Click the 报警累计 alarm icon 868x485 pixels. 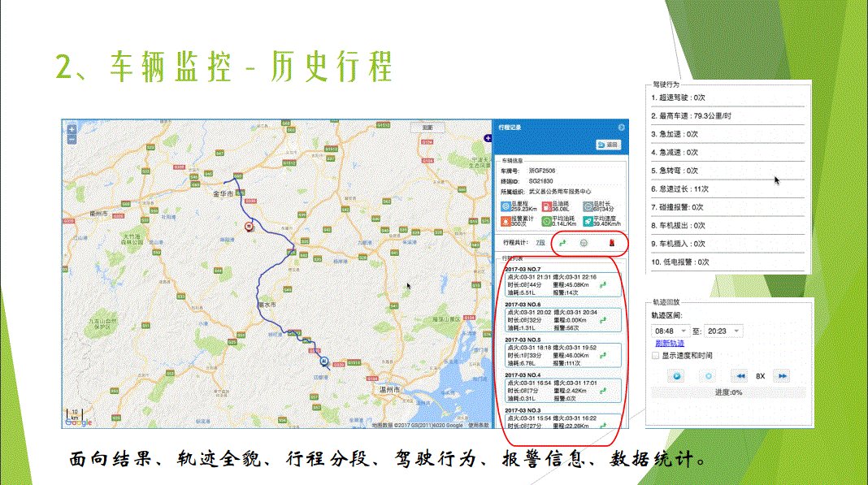point(506,221)
